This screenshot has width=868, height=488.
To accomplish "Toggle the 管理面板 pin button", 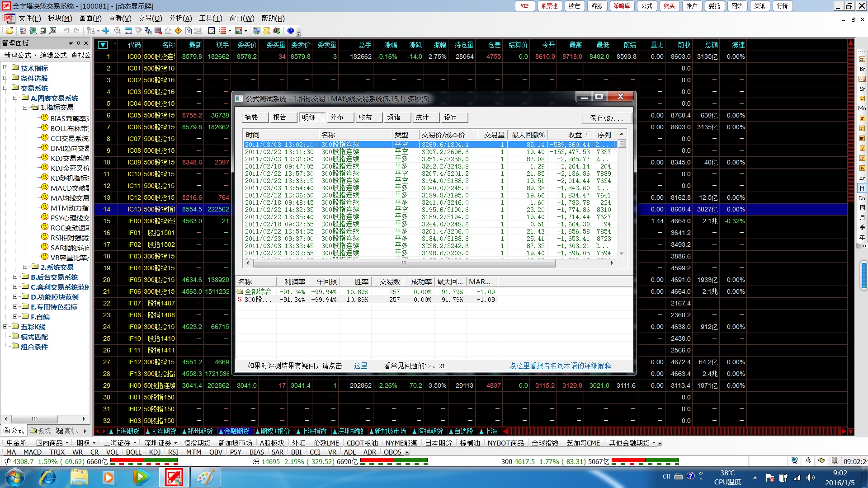I will point(78,43).
